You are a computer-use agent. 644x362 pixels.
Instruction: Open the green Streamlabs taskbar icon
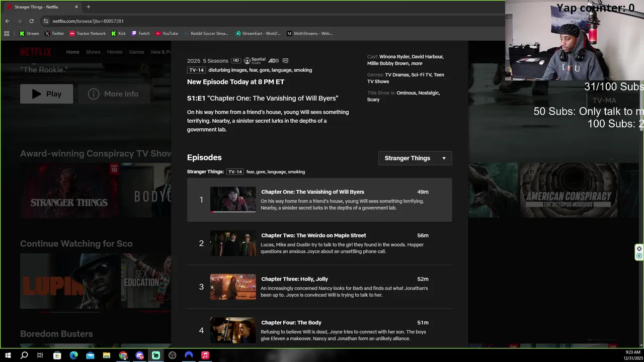156,355
